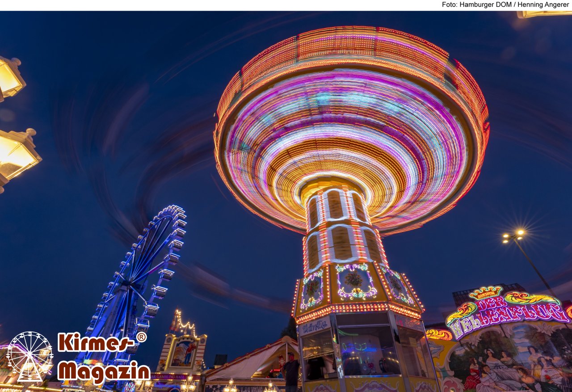The width and height of the screenshot is (572, 392).
Task: Click the golden crown atop the Wellenflug sign
Action: [x=485, y=293]
